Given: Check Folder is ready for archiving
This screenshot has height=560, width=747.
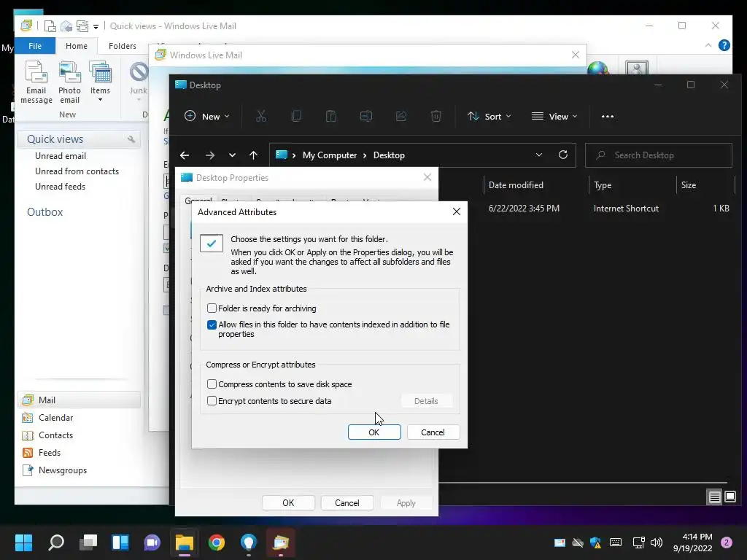Looking at the screenshot, I should 212,308.
